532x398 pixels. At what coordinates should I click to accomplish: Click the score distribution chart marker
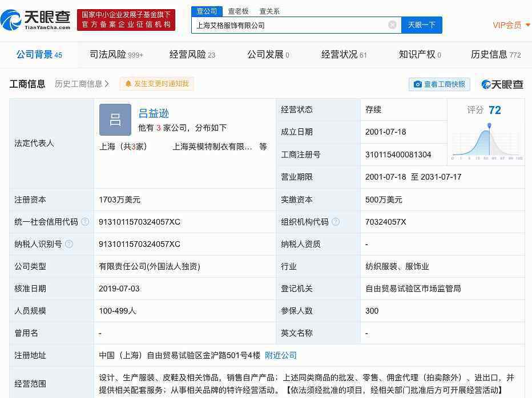point(489,126)
